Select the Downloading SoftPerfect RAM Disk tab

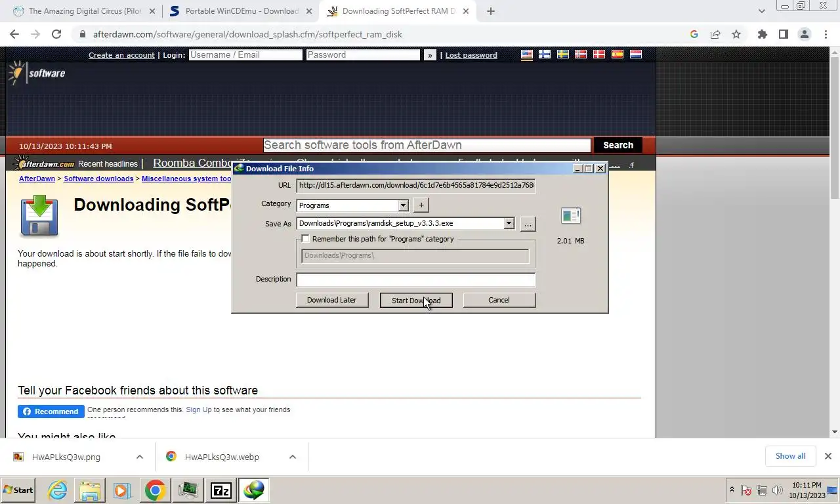click(x=398, y=11)
